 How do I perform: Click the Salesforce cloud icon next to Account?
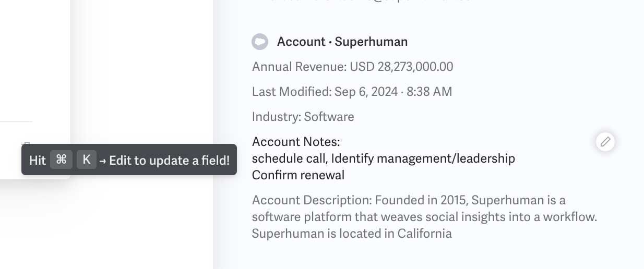(260, 42)
